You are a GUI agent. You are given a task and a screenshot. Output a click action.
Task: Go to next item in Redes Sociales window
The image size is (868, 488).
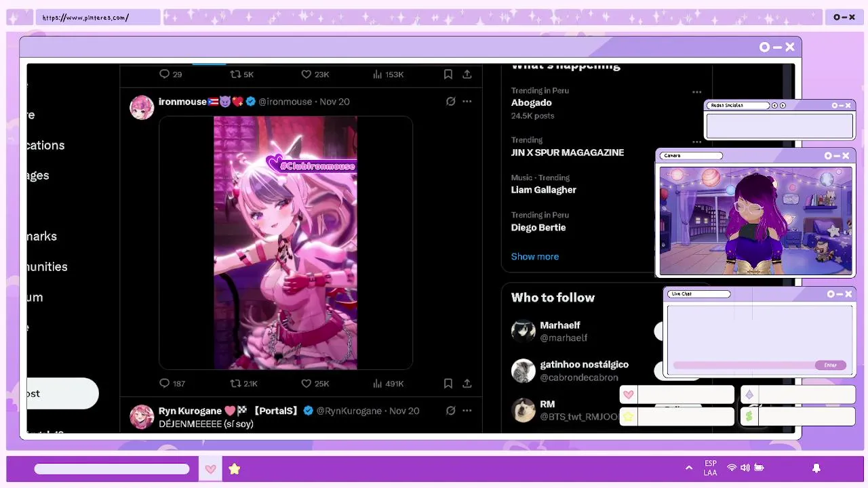click(x=783, y=105)
